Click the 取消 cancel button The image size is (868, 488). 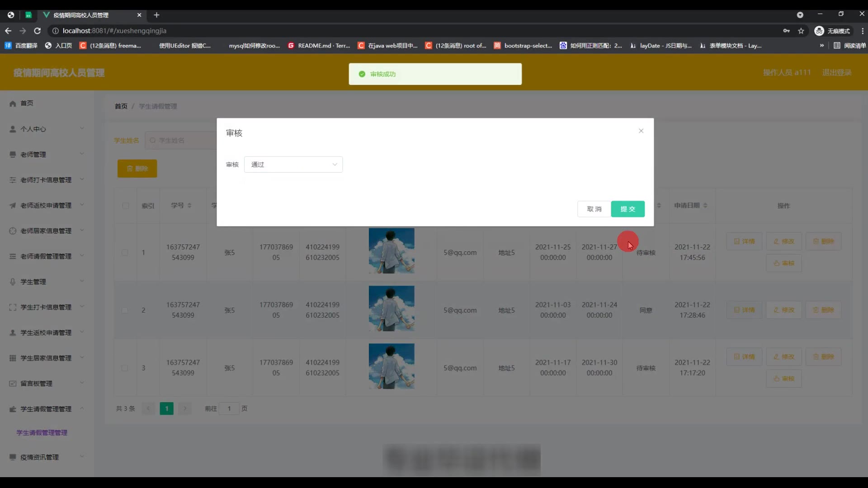point(594,209)
